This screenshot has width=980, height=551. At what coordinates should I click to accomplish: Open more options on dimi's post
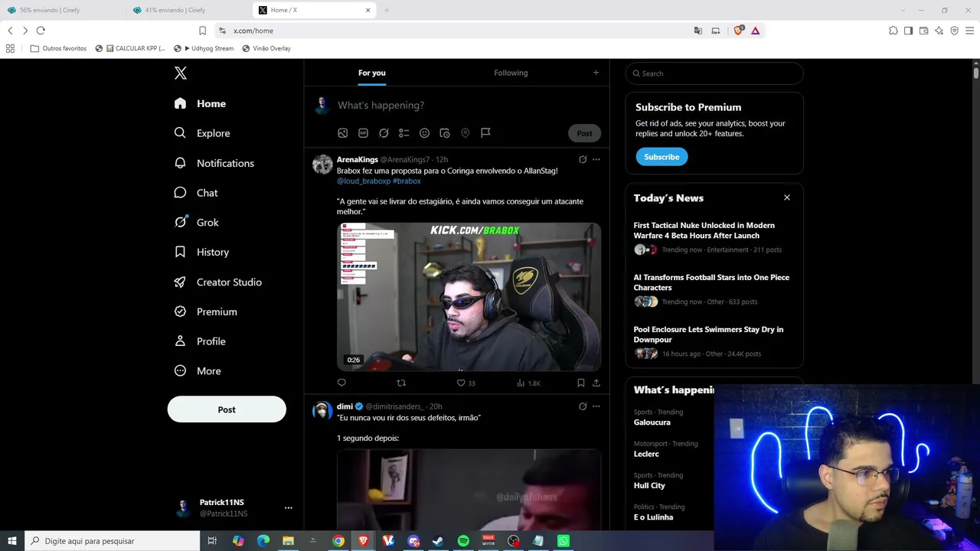coord(596,406)
